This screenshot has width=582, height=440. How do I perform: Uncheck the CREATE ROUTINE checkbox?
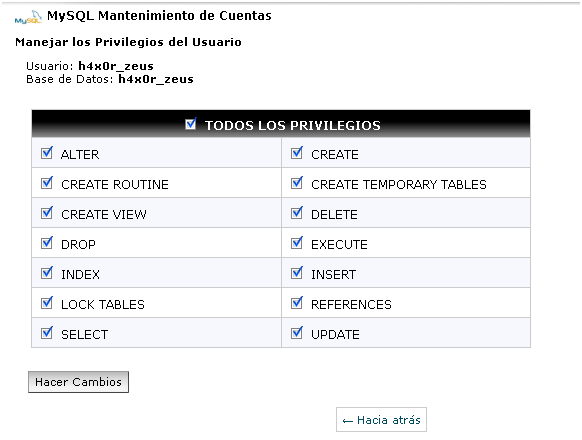pyautogui.click(x=47, y=183)
